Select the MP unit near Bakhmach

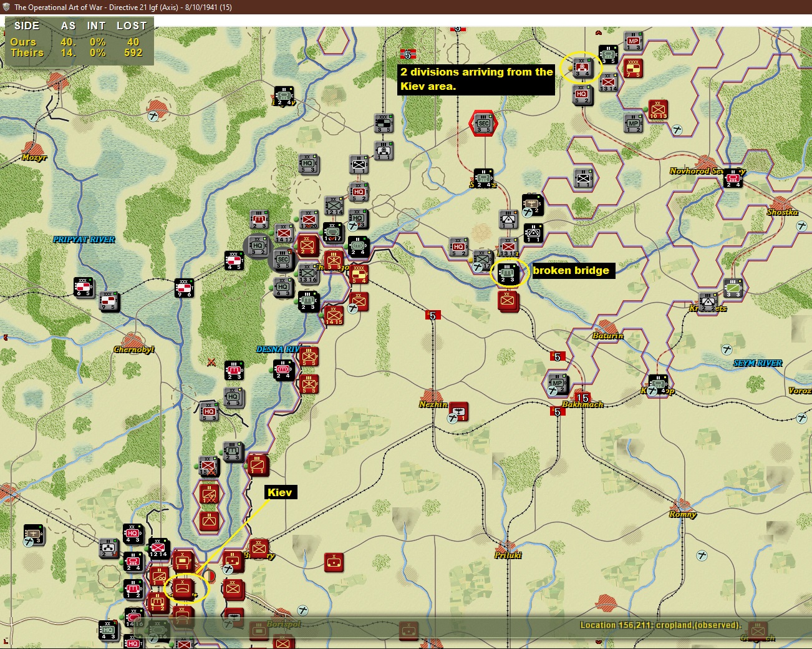point(558,383)
